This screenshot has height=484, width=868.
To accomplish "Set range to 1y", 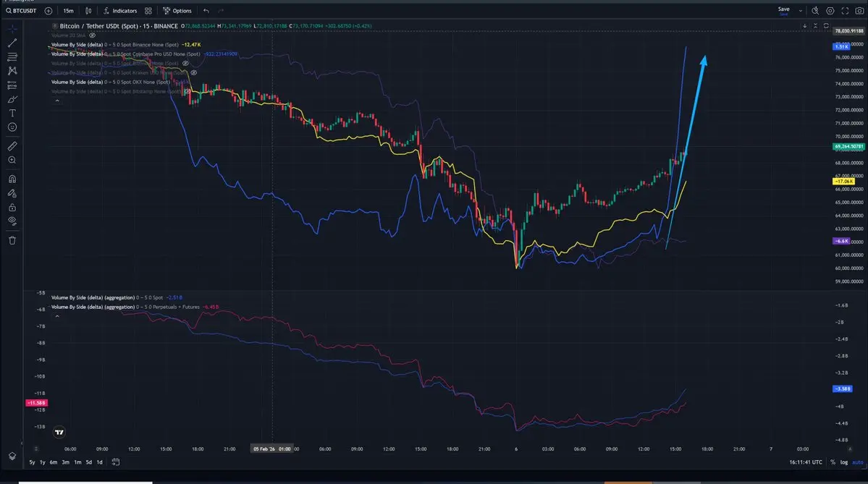I will pyautogui.click(x=43, y=462).
